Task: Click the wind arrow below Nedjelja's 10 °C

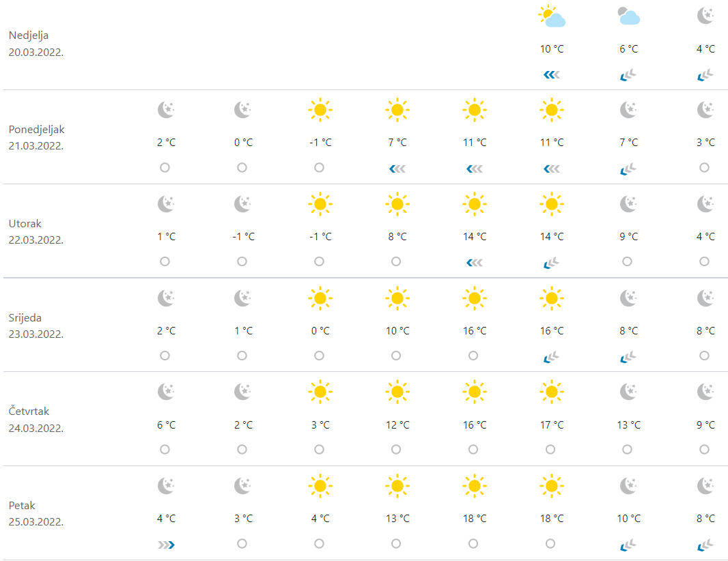Action: click(551, 75)
